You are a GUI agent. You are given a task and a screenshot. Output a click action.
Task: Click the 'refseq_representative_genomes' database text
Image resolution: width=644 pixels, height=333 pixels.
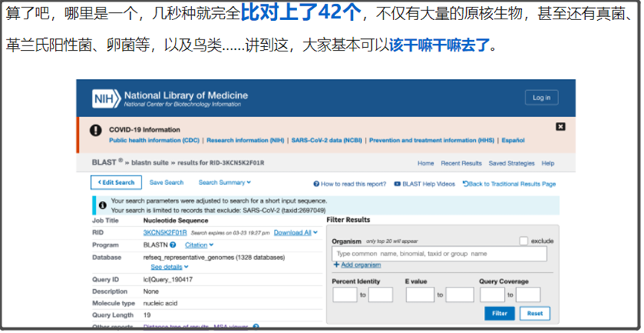tap(187, 257)
